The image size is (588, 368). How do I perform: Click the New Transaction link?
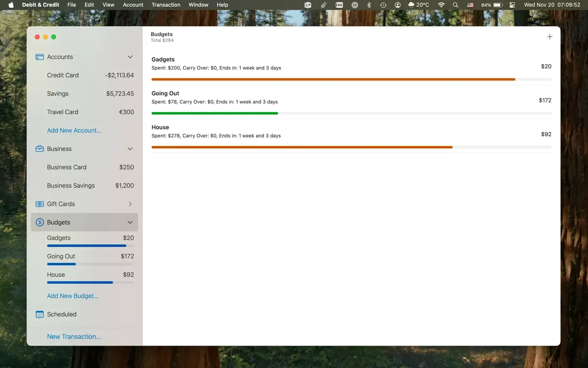click(74, 336)
